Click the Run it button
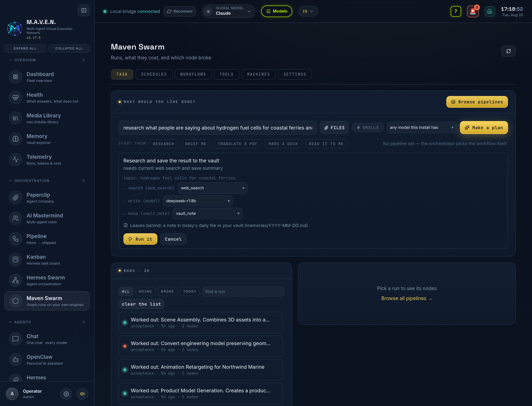 [x=140, y=239]
